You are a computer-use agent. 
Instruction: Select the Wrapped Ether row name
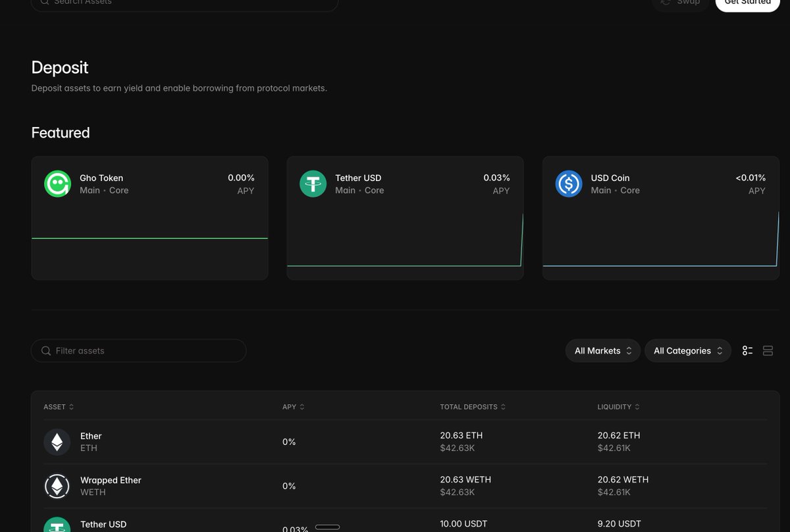(x=111, y=480)
